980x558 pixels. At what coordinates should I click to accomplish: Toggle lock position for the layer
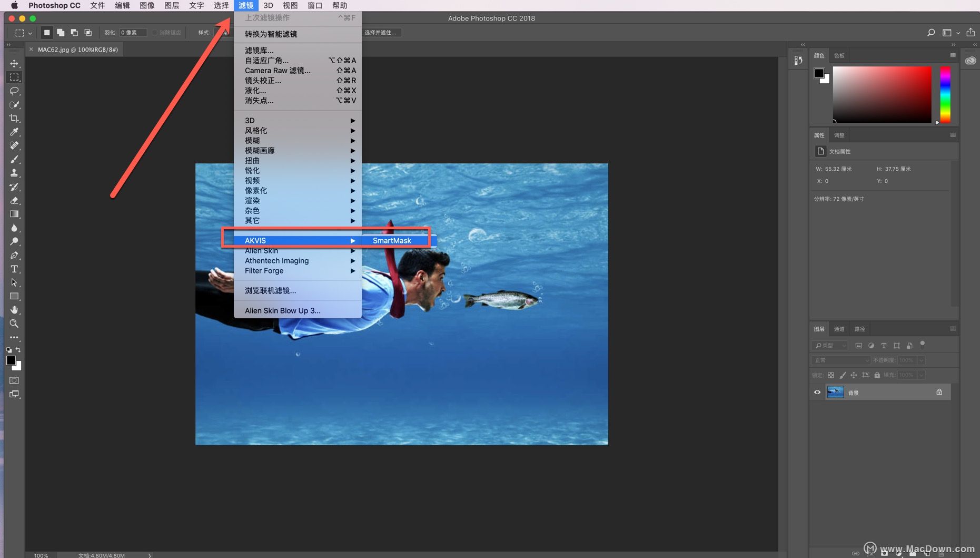pos(854,375)
